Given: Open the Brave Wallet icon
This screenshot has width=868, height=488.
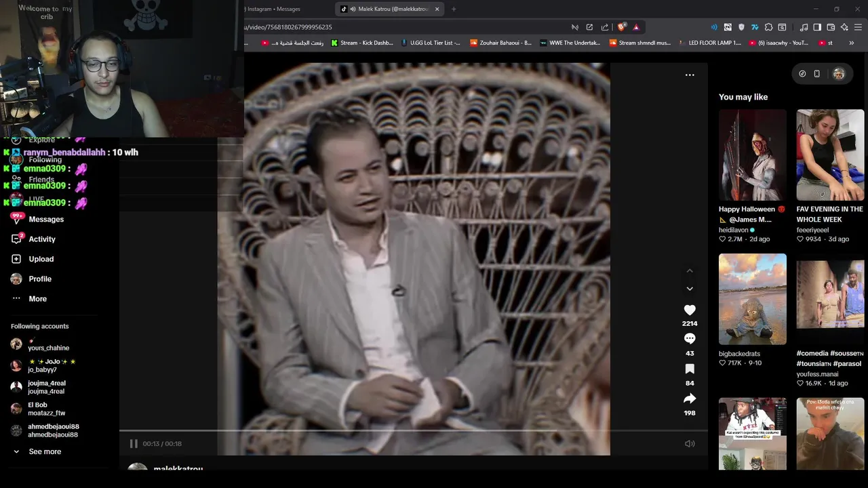Looking at the screenshot, I should coord(831,27).
